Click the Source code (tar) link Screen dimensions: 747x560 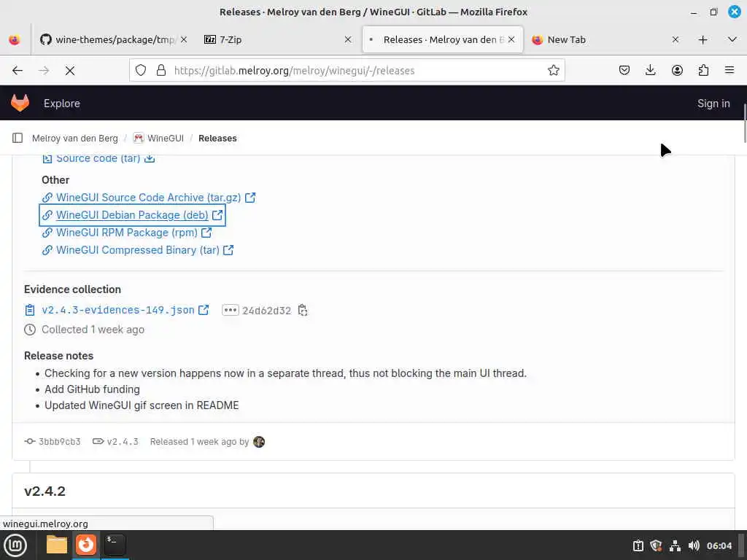(x=98, y=158)
